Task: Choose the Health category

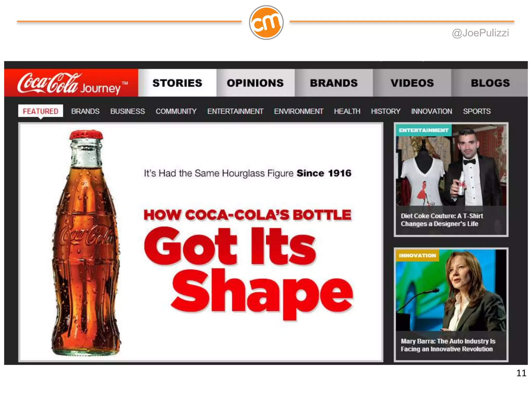Action: [x=347, y=111]
